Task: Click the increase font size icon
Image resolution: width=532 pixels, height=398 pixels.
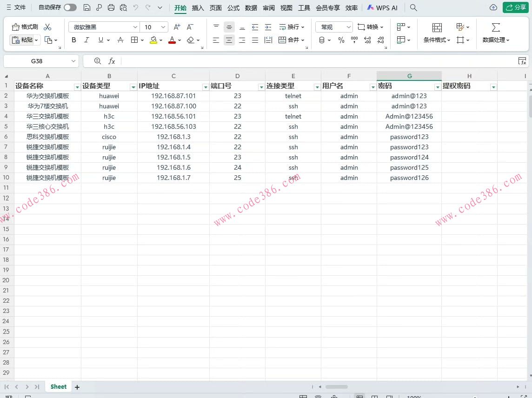Action: [177, 27]
